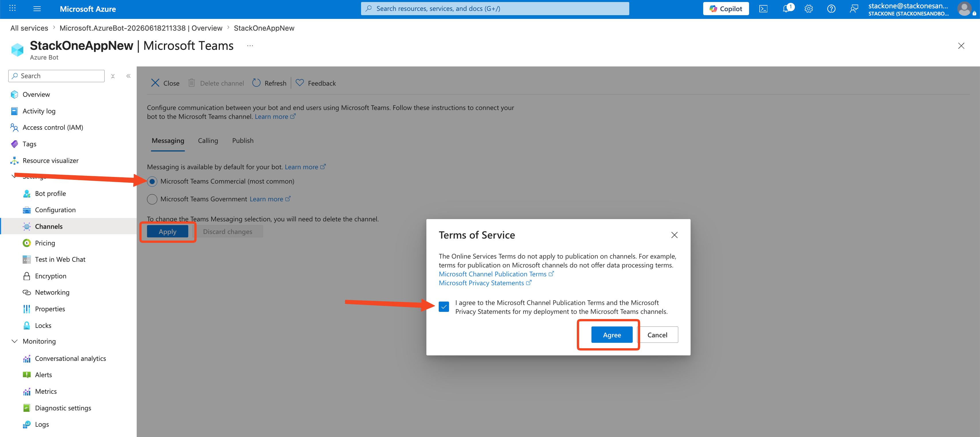This screenshot has height=437, width=980.
Task: Open the help question mark menu
Action: pos(831,9)
